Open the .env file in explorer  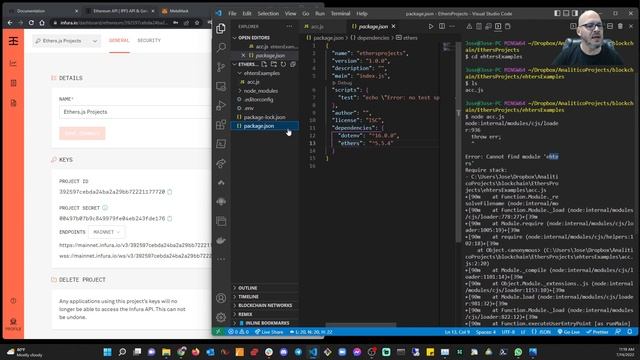249,108
